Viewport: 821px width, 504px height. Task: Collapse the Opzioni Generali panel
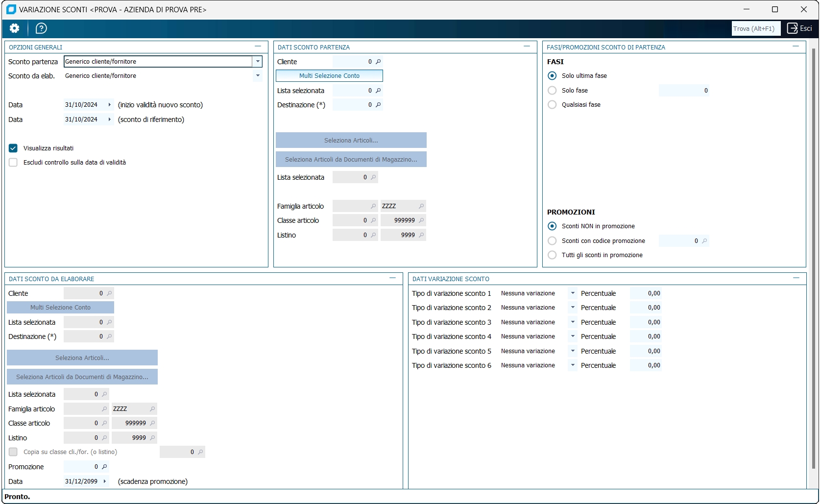(x=258, y=47)
